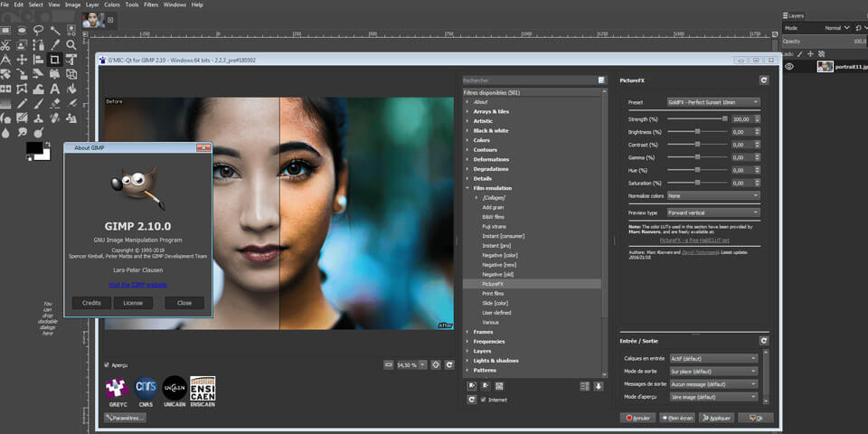Click the Strength slider handle
The image size is (868, 434).
pos(724,118)
